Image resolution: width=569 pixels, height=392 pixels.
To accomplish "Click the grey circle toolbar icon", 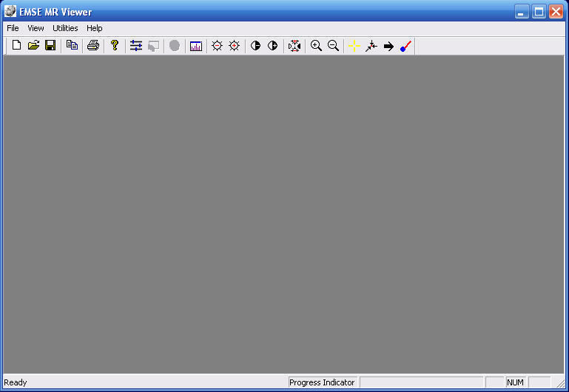I will pyautogui.click(x=175, y=46).
